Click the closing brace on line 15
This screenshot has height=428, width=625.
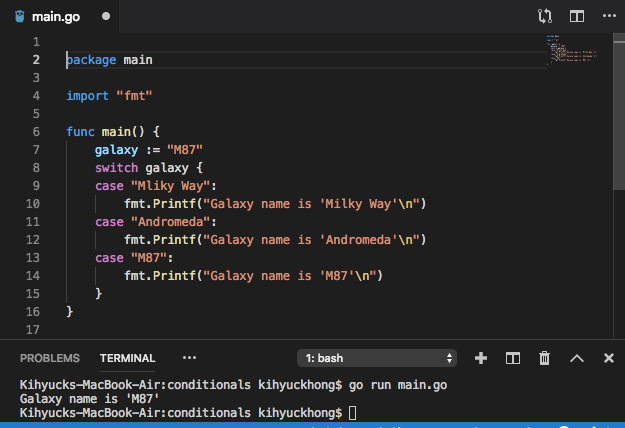tap(98, 294)
